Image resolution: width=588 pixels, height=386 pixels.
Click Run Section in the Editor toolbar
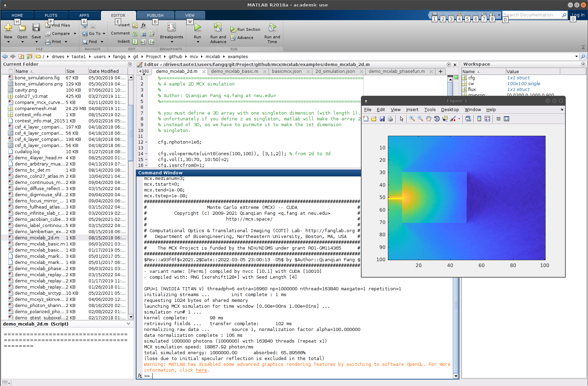coord(245,29)
